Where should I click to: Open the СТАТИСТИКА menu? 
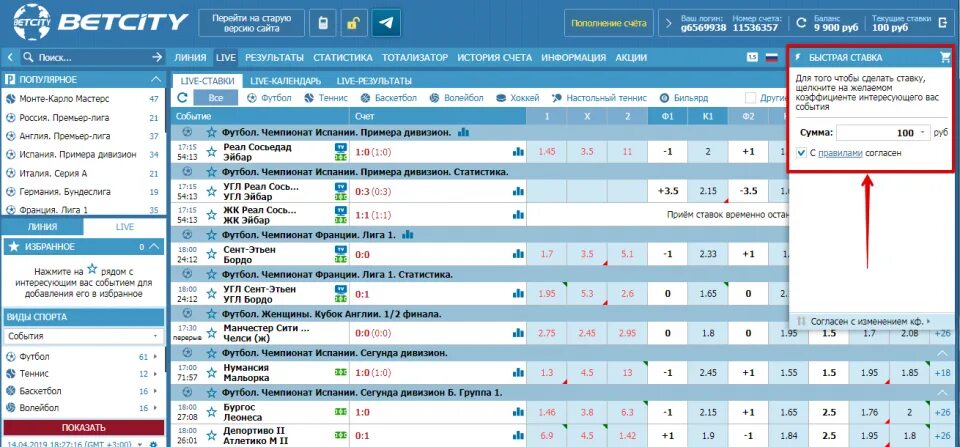(343, 58)
